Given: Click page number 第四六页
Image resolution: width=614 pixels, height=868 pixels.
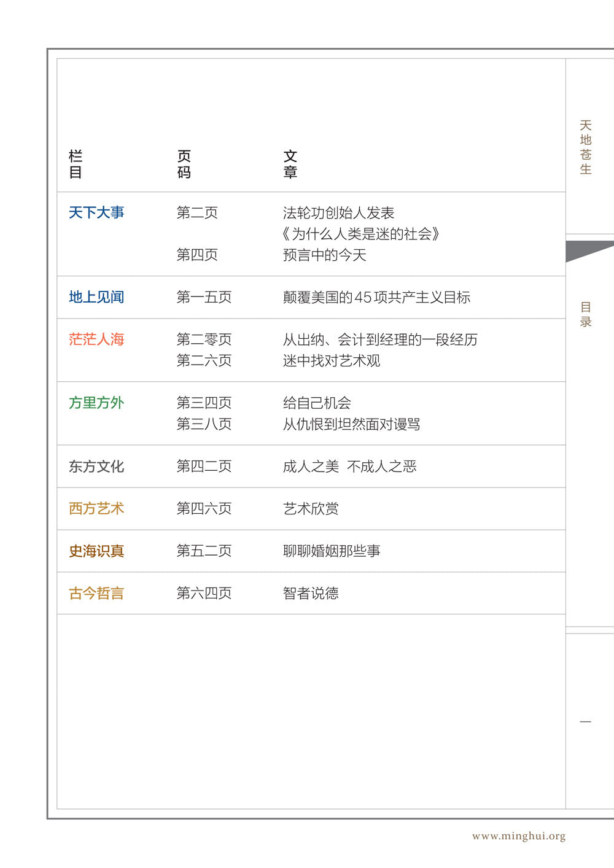Looking at the screenshot, I should [x=204, y=509].
